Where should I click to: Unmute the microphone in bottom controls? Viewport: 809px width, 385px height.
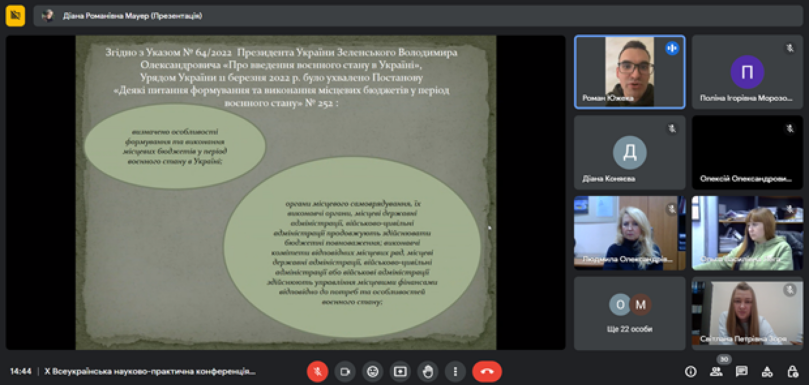317,371
